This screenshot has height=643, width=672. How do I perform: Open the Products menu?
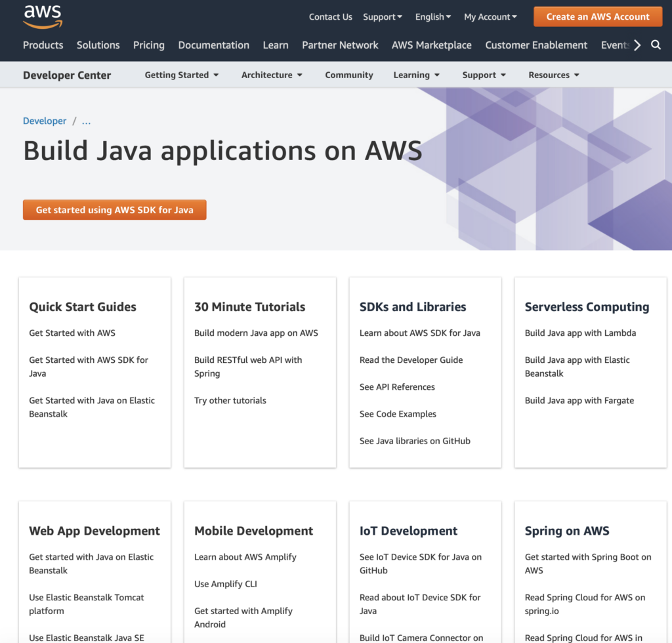click(x=43, y=45)
